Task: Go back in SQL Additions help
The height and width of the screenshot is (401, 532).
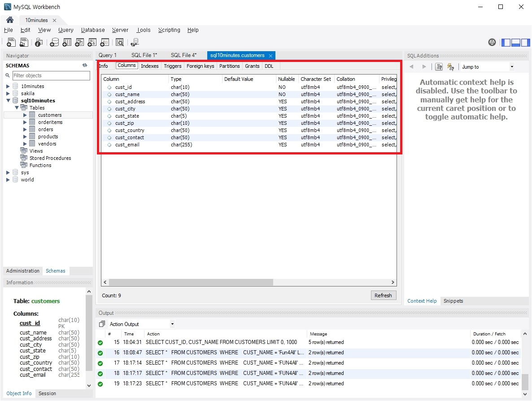Action: pos(411,67)
